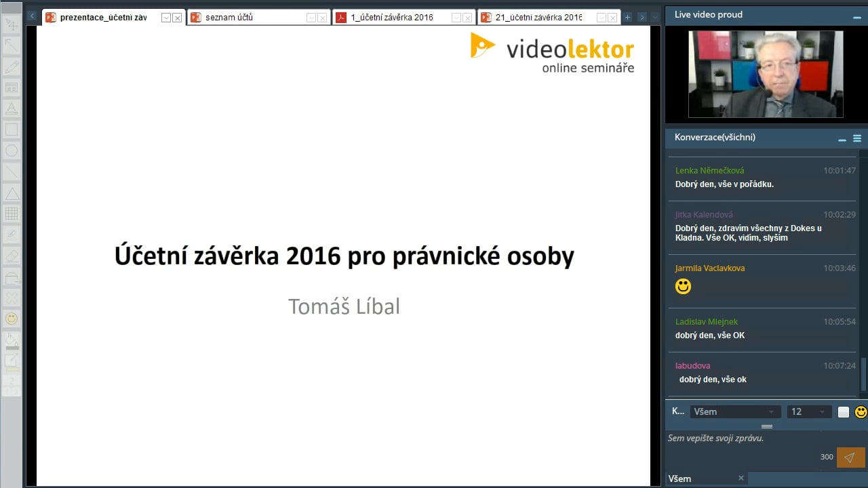Open dropdown on seznam účtů tab
Image resolution: width=868 pixels, height=488 pixels.
[311, 18]
